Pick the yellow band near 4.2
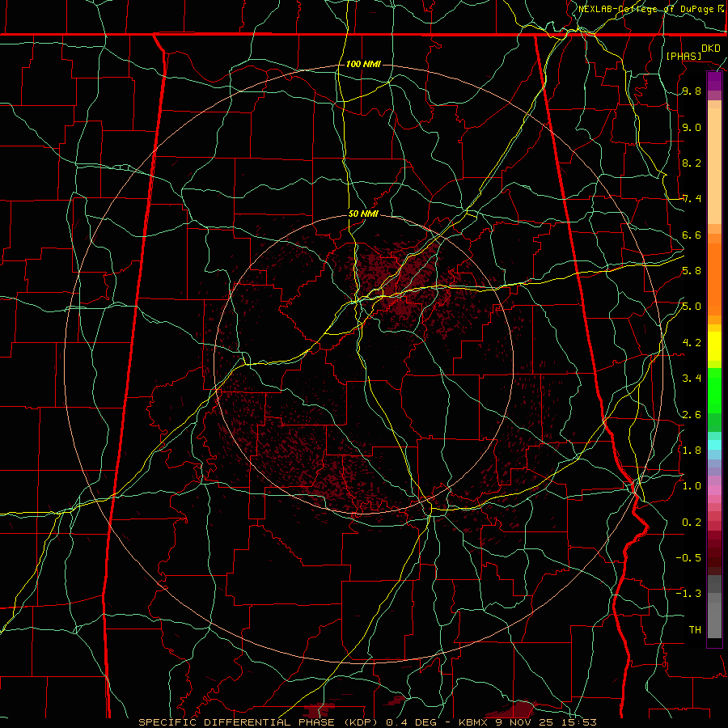 point(714,346)
